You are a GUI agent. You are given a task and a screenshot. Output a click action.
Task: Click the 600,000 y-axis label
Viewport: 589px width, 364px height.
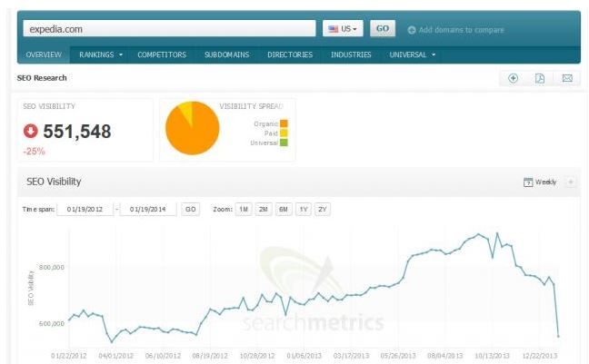click(x=52, y=323)
